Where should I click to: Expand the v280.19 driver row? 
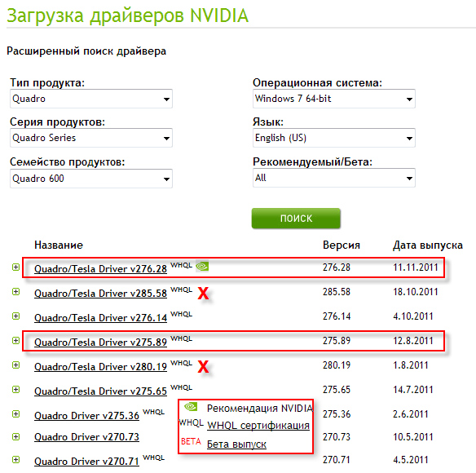coord(15,365)
